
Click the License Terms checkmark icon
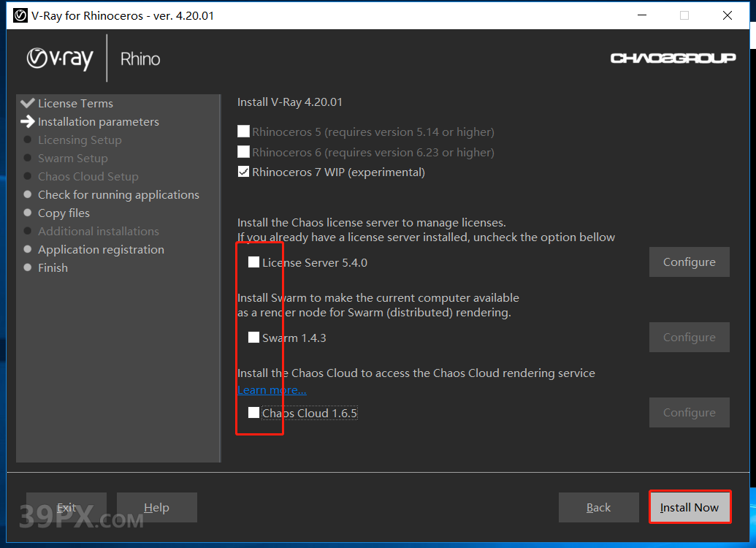pyautogui.click(x=28, y=103)
